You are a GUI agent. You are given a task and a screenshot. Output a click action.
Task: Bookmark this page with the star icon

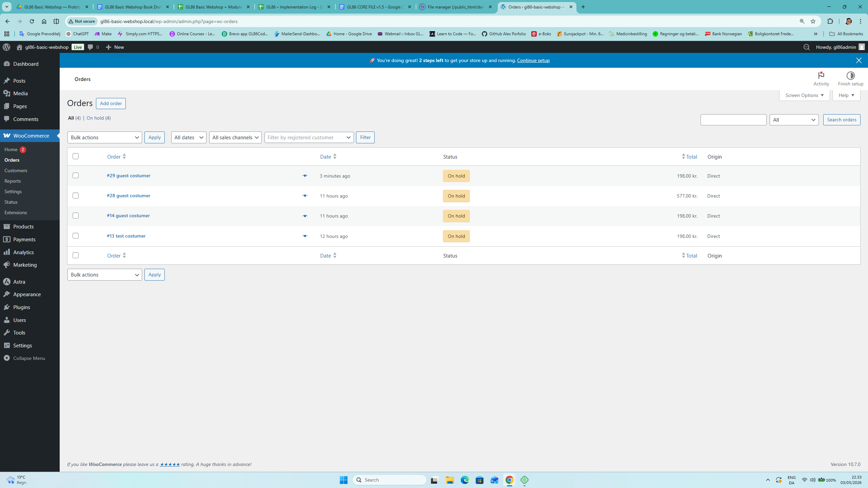[x=813, y=21]
